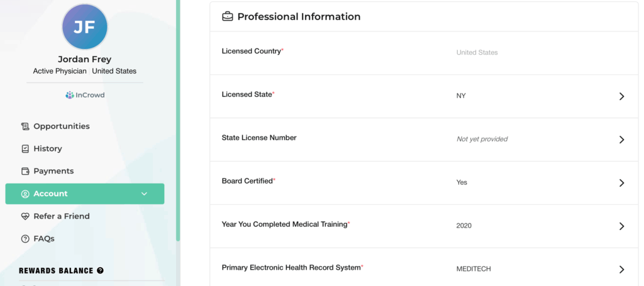Screen dimensions: 644x286
Task: Click the History checklist icon
Action: pos(25,149)
